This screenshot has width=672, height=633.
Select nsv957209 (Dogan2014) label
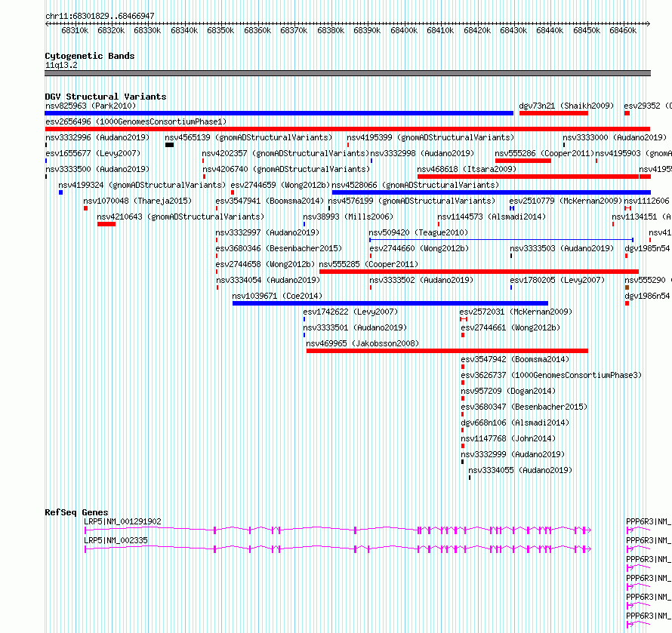tap(508, 391)
